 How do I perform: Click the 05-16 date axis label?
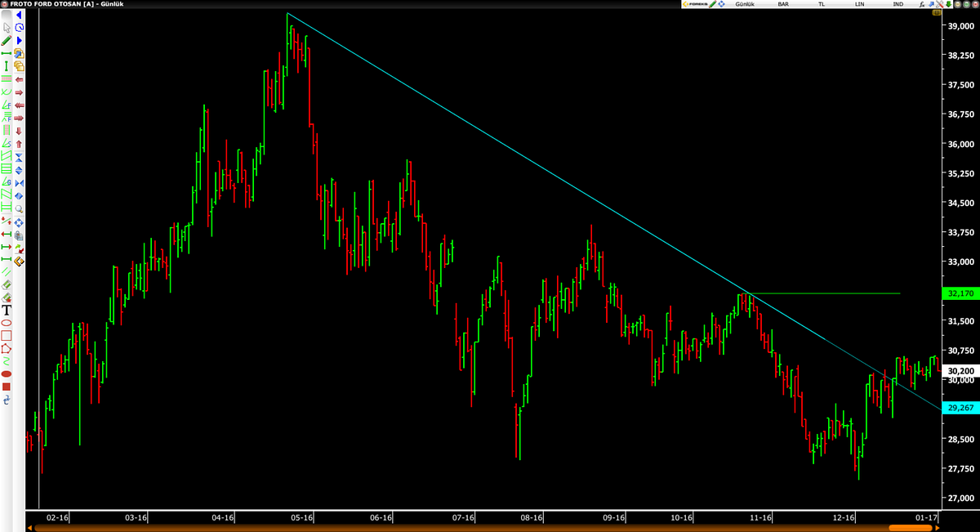pyautogui.click(x=302, y=517)
